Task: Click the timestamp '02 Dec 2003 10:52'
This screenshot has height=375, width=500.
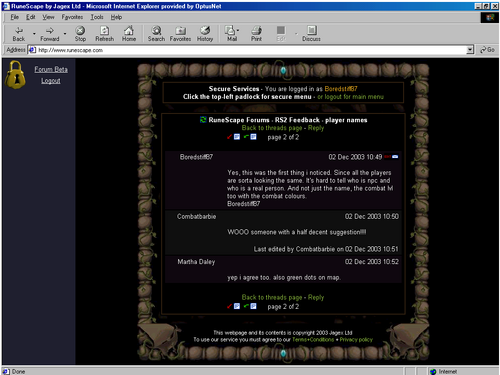Action: click(x=372, y=262)
